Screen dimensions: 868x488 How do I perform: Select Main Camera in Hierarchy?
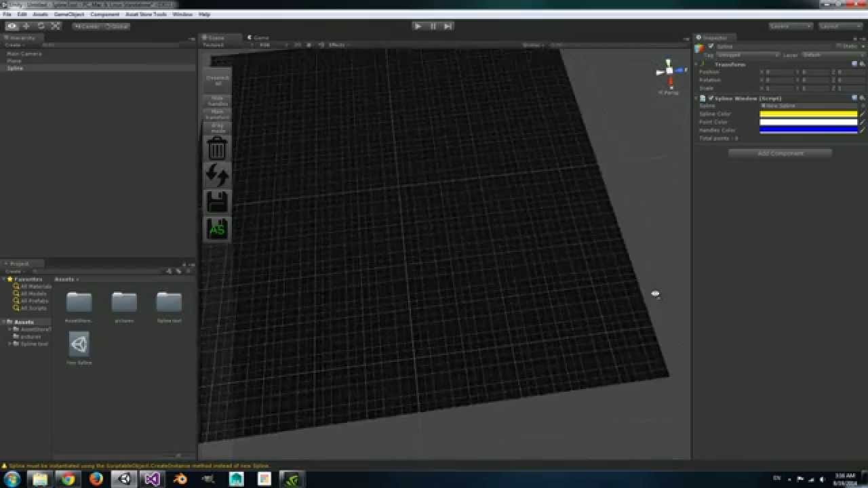24,54
